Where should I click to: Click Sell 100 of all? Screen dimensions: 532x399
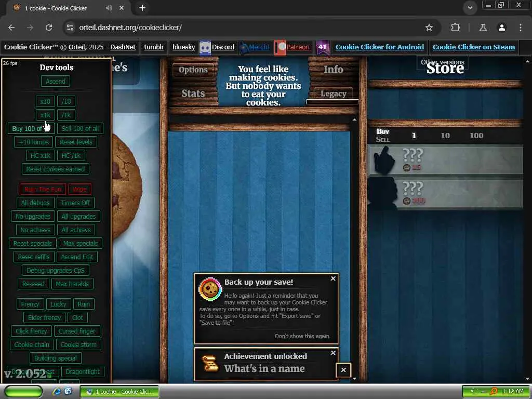click(x=80, y=129)
